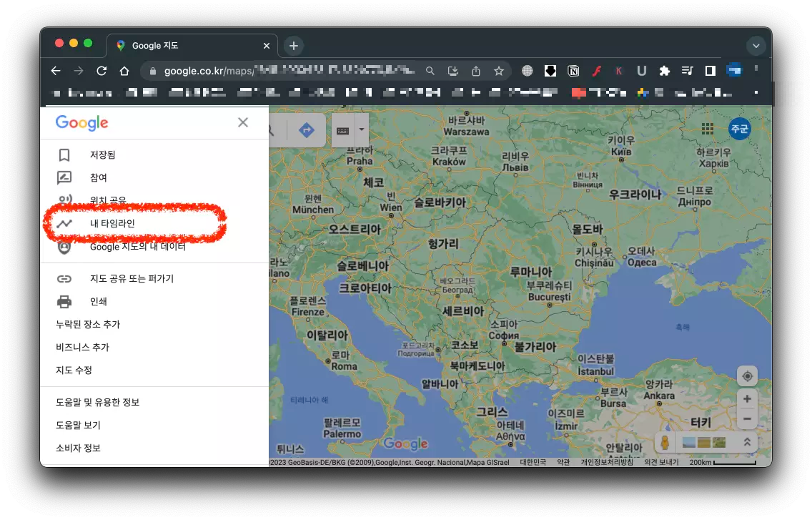Viewport: 812px width, 520px height.
Task: Click the share page icon in address bar
Action: (476, 71)
